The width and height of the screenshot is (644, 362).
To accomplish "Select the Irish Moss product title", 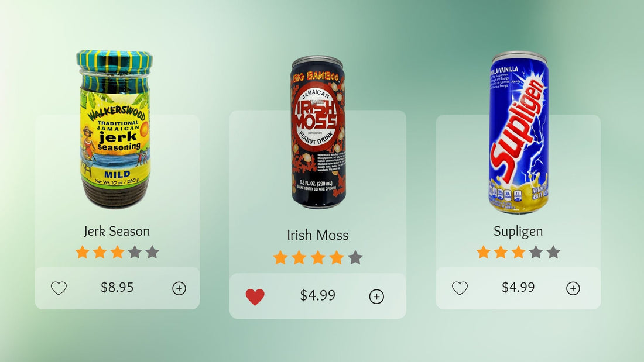I will click(317, 235).
